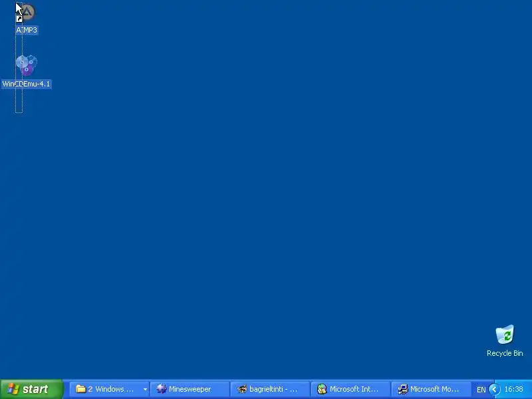The image size is (532, 399).
Task: Select the AIMP3 desktop shortcut icon
Action: point(26,13)
